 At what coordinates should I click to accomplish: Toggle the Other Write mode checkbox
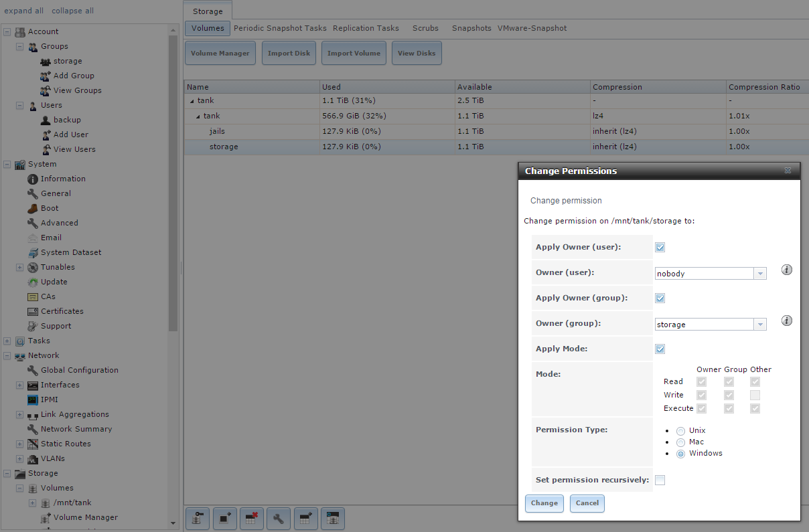(x=755, y=395)
